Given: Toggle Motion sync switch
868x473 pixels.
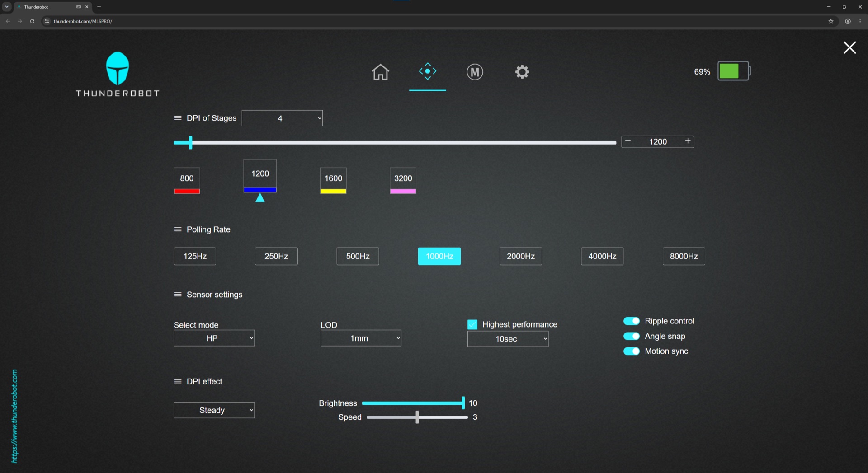Looking at the screenshot, I should [x=632, y=351].
